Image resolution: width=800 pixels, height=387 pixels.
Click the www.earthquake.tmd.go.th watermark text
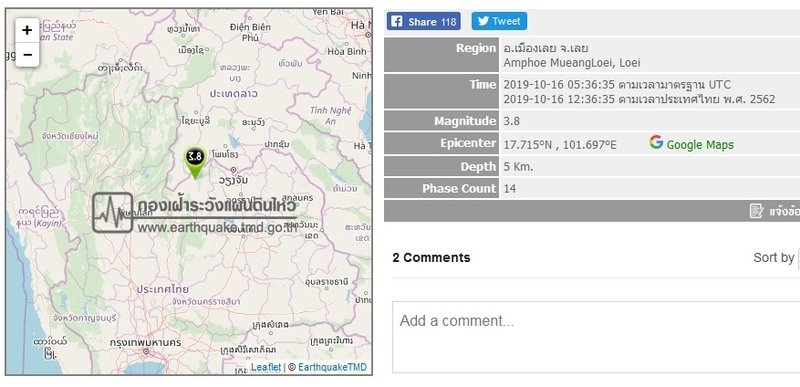tap(217, 227)
